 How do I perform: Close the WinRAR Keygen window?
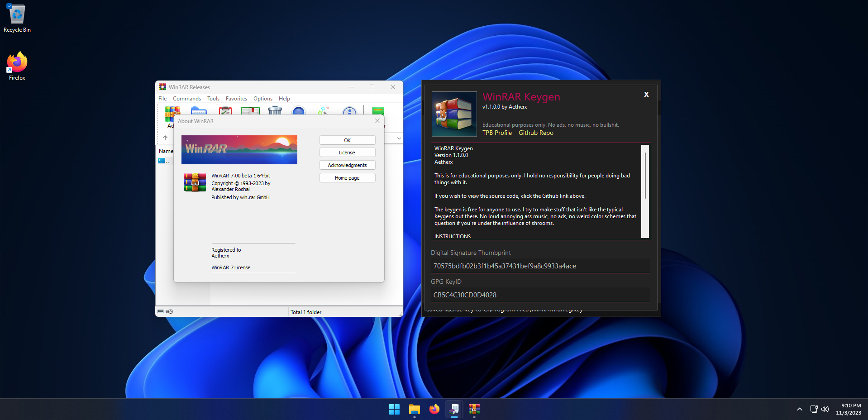646,95
